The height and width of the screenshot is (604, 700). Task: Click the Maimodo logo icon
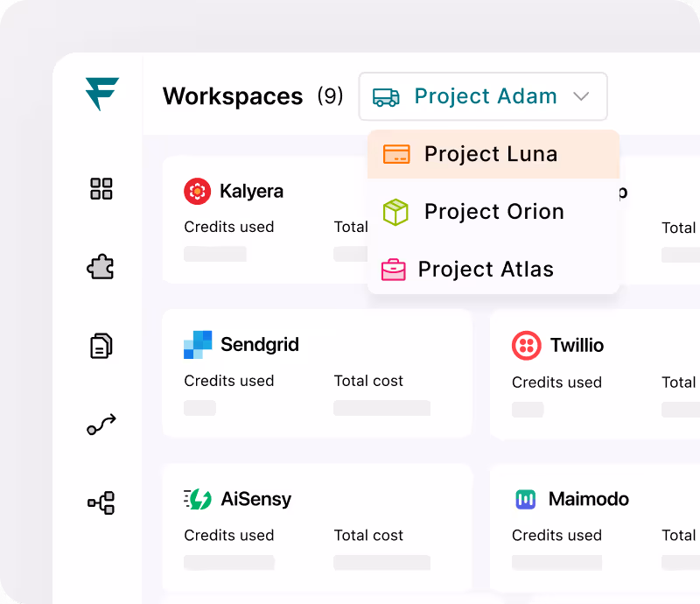526,499
